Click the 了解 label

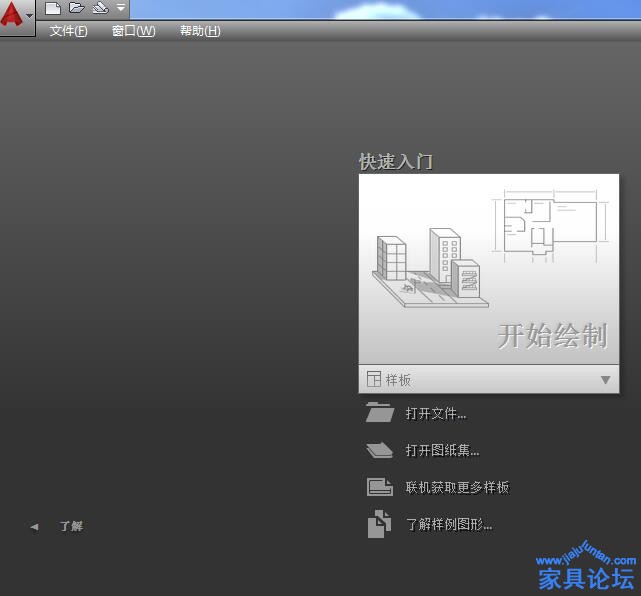pos(71,526)
